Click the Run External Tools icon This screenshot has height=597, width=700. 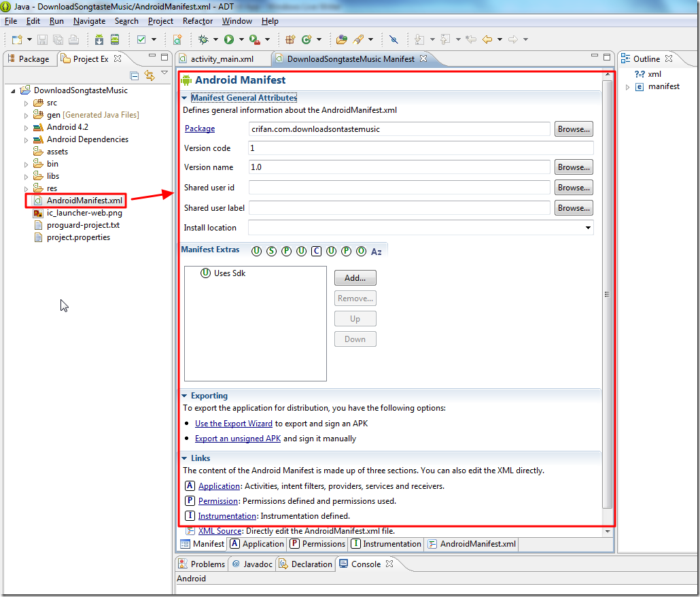254,39
